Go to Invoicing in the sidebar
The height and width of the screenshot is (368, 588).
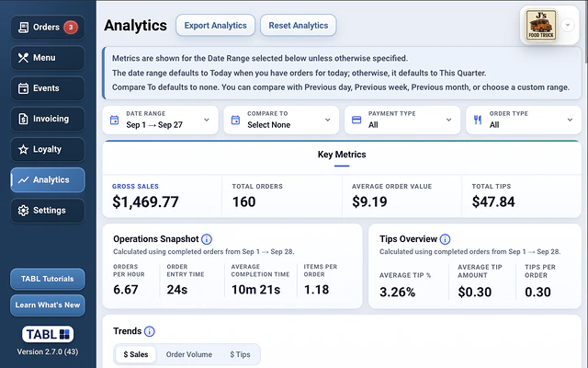[48, 119]
